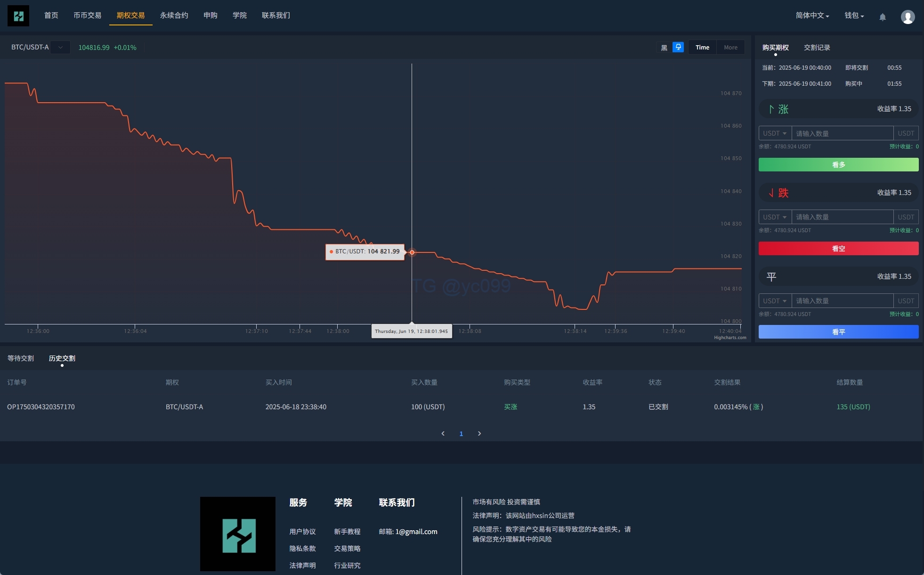Go to next page of history orders
The width and height of the screenshot is (924, 575).
(x=479, y=433)
